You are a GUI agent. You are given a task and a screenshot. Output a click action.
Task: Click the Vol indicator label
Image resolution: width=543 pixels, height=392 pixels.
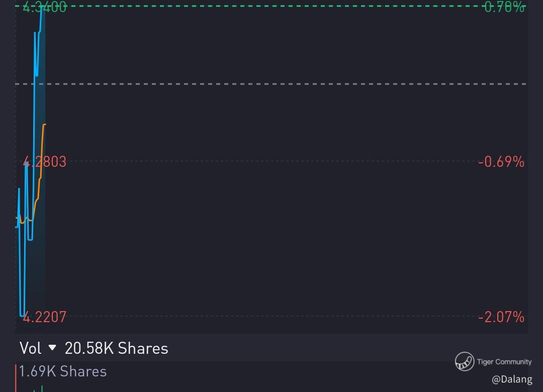click(x=30, y=348)
